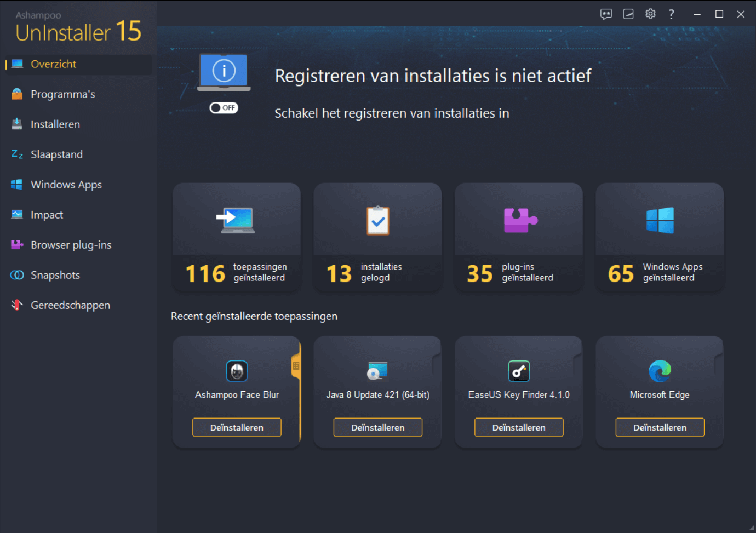The width and height of the screenshot is (756, 533).
Task: Click the info monitor icon at top
Action: tap(224, 72)
